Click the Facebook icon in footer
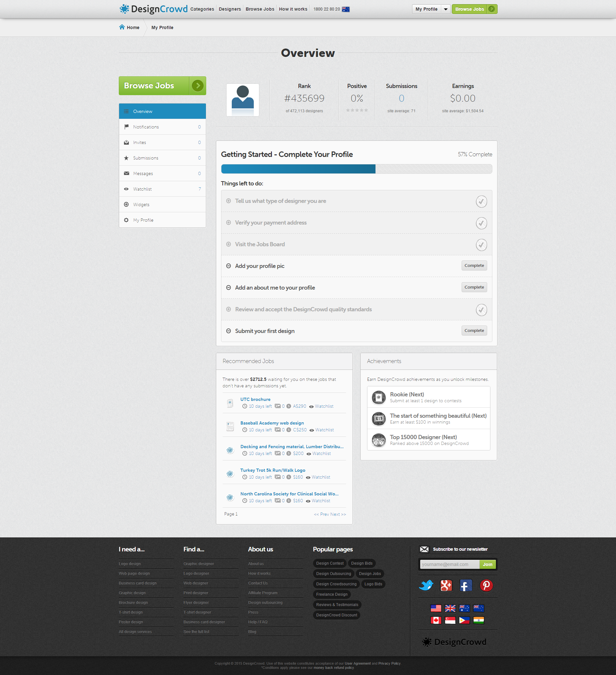The height and width of the screenshot is (675, 616). click(465, 585)
